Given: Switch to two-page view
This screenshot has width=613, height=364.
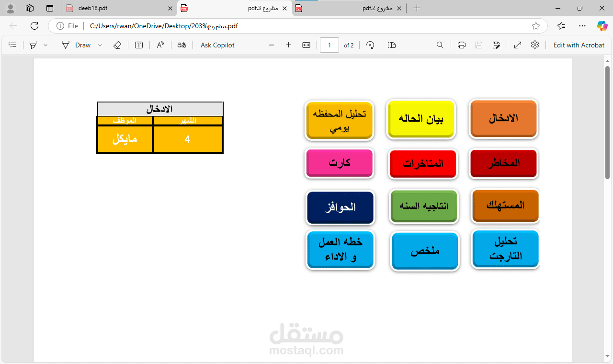Looking at the screenshot, I should (392, 45).
